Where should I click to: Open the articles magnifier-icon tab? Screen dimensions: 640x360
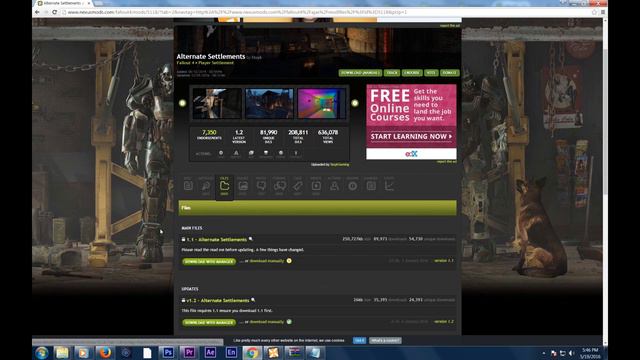point(206,186)
